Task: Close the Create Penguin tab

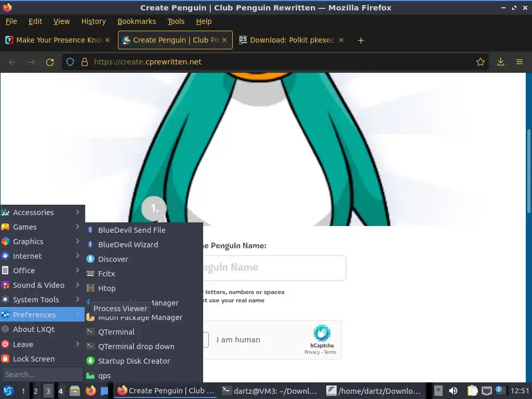Action: (224, 40)
